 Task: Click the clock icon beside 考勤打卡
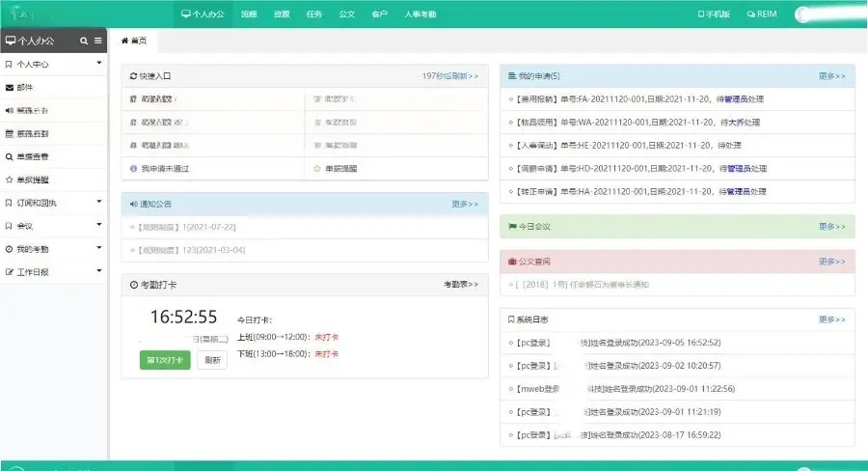click(133, 285)
